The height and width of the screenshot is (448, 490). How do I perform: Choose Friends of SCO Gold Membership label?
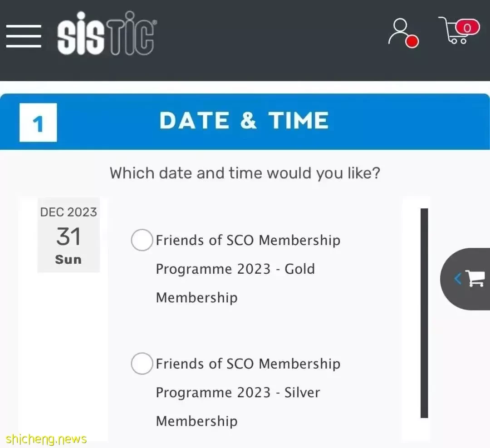tap(248, 269)
